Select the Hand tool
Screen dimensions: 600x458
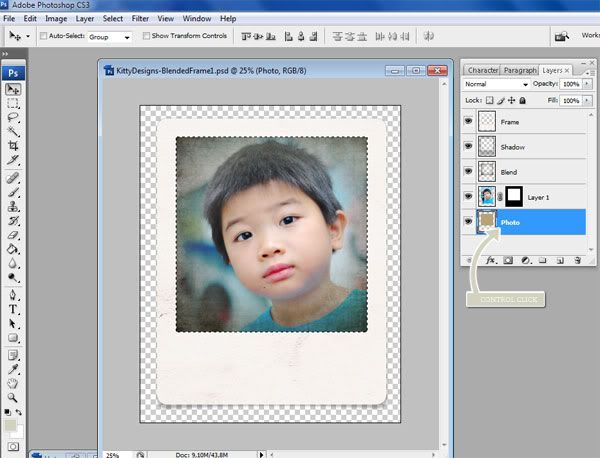(x=13, y=383)
